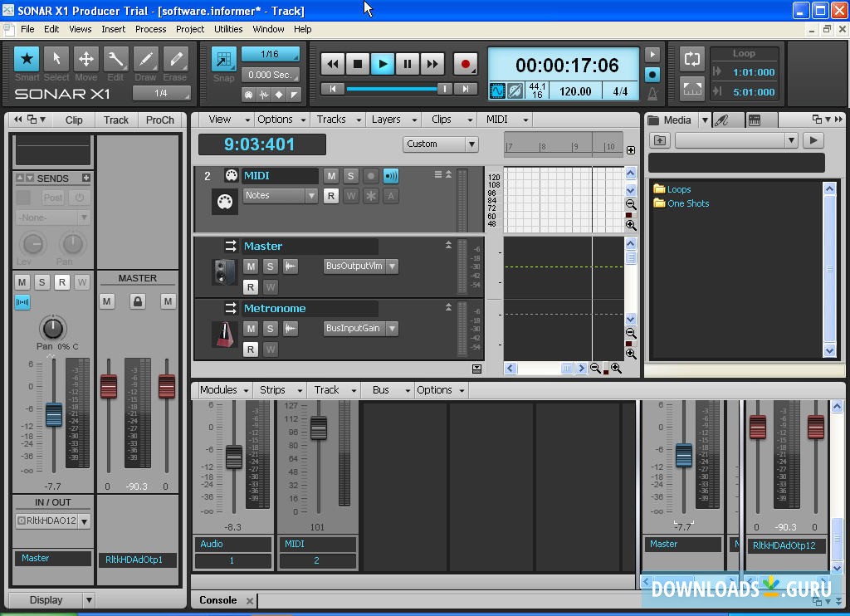The image size is (850, 616).
Task: Solo the MIDI track
Action: pos(351,176)
